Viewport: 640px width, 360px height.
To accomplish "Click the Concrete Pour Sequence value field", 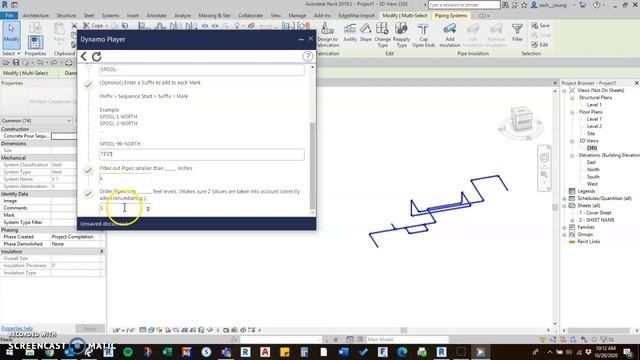I will tap(64, 136).
